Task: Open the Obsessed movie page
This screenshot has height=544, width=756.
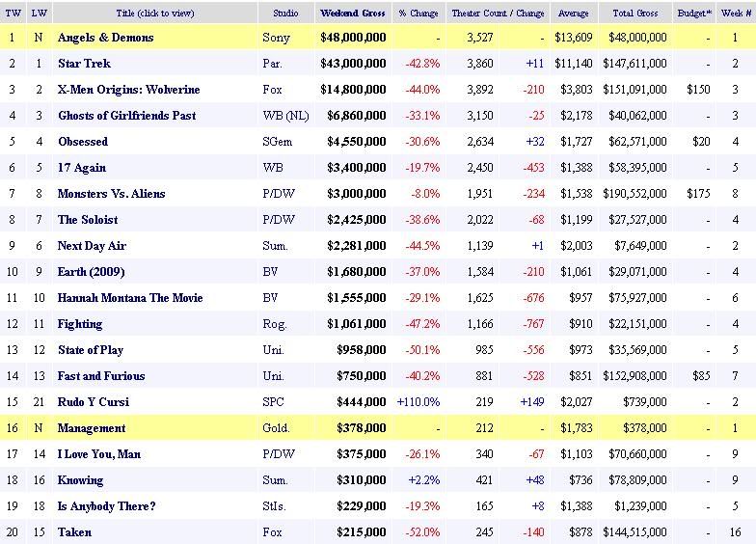Action: (83, 142)
